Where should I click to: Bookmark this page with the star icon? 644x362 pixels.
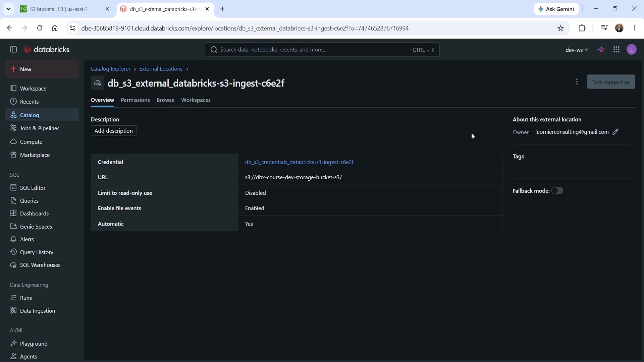click(561, 28)
